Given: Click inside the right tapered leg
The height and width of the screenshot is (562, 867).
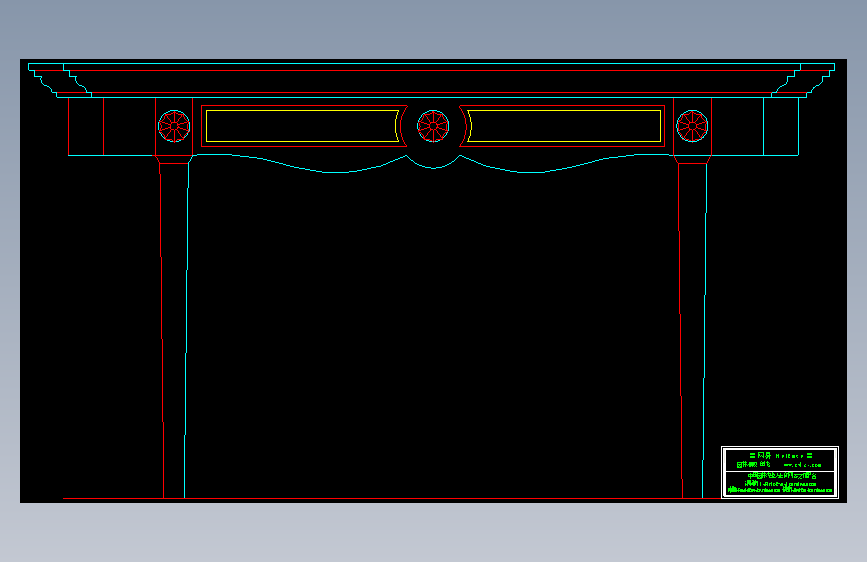Looking at the screenshot, I should (693, 331).
